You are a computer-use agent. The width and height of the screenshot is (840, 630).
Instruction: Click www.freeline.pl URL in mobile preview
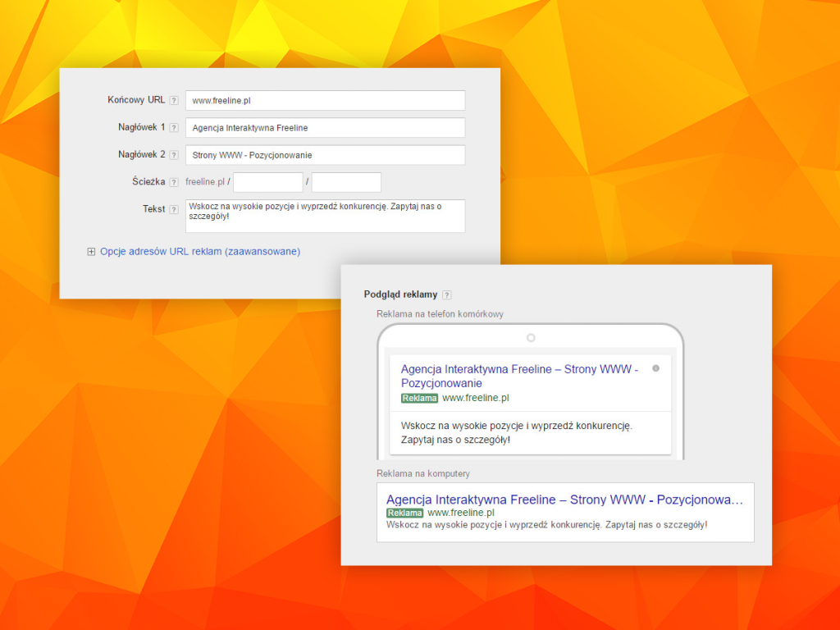click(x=476, y=398)
